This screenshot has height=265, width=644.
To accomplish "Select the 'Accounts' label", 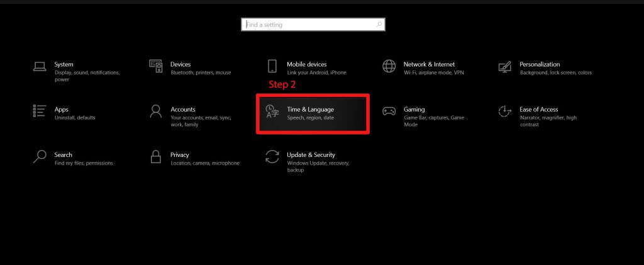I will pos(183,109).
